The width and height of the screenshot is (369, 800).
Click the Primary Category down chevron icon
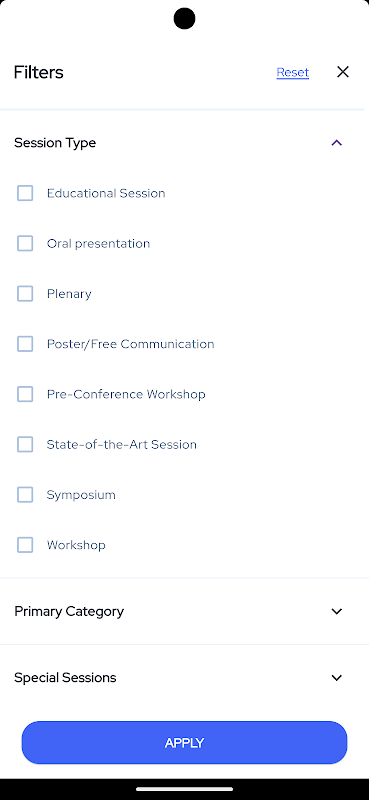(x=336, y=611)
